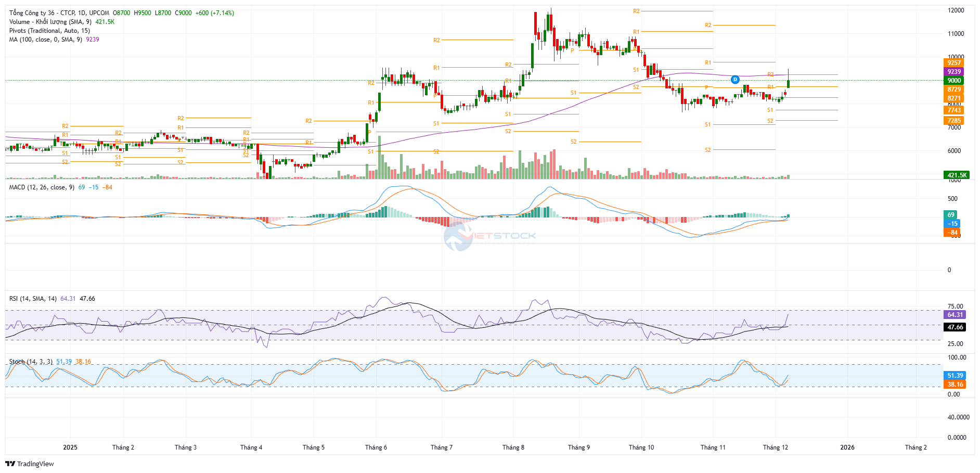Click the green 9000 current price label
Screen dimensions: 980x473
point(953,81)
